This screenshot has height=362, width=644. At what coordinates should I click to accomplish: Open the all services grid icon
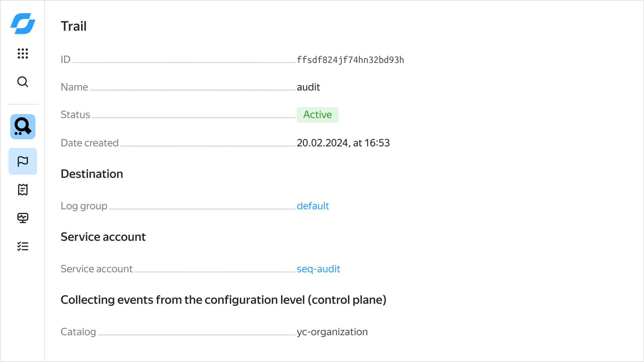click(x=23, y=54)
